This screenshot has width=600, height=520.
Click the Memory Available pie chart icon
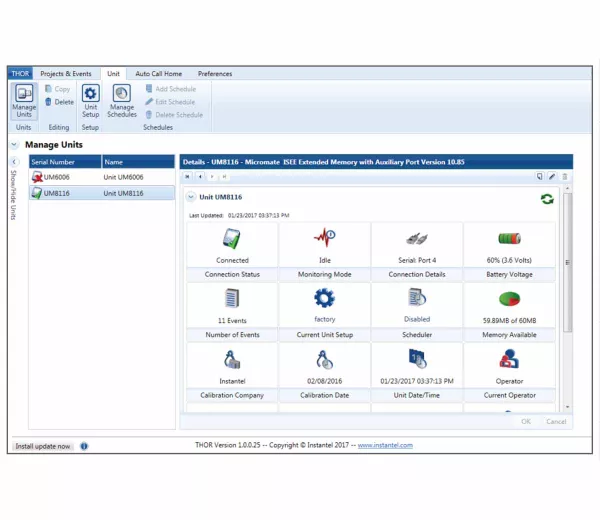point(509,299)
